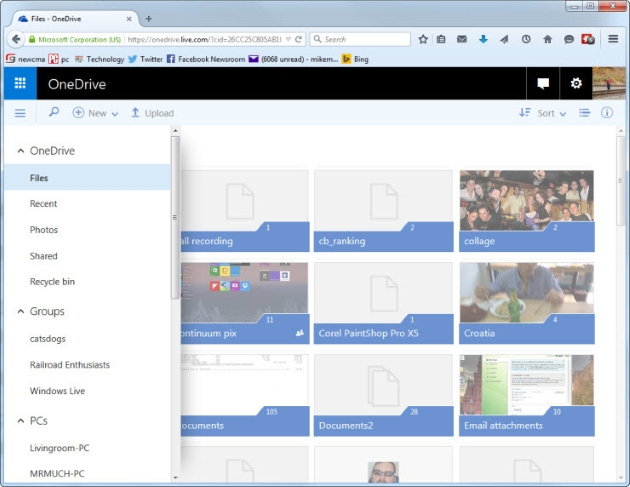
Task: Collapse the Groups section
Action: [x=19, y=312]
